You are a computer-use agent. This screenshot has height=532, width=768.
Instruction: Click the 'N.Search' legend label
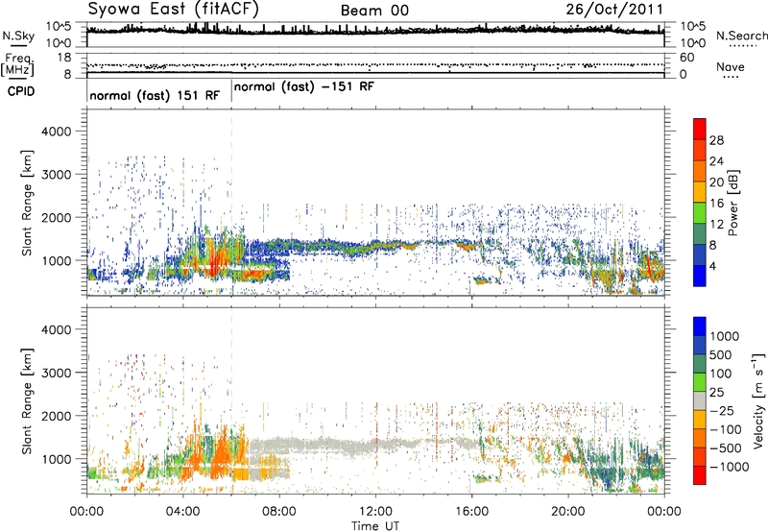[x=741, y=36]
